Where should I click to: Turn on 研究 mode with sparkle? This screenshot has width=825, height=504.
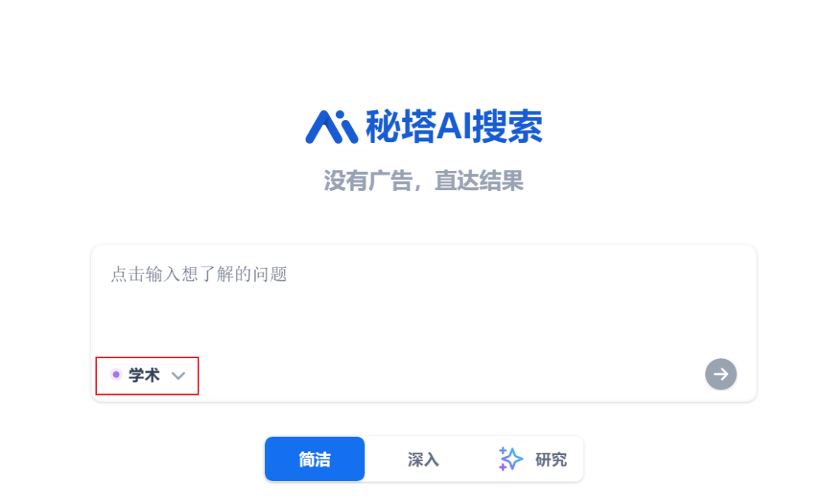(x=532, y=459)
